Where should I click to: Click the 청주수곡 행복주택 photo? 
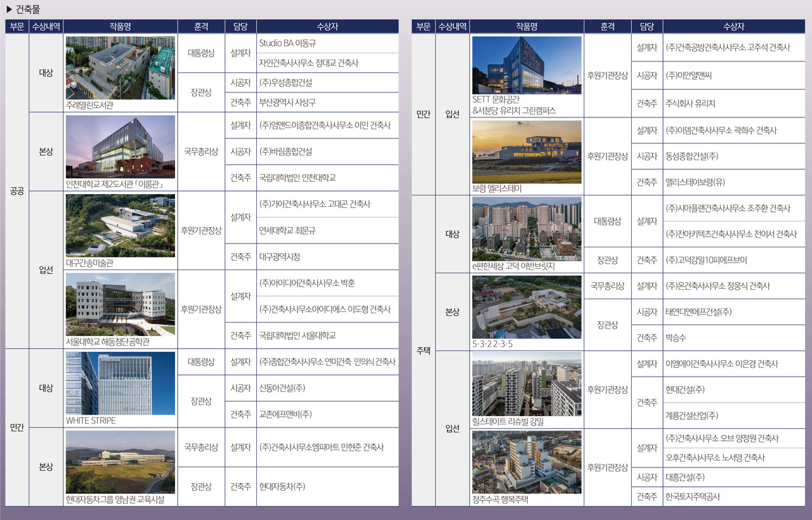click(527, 462)
